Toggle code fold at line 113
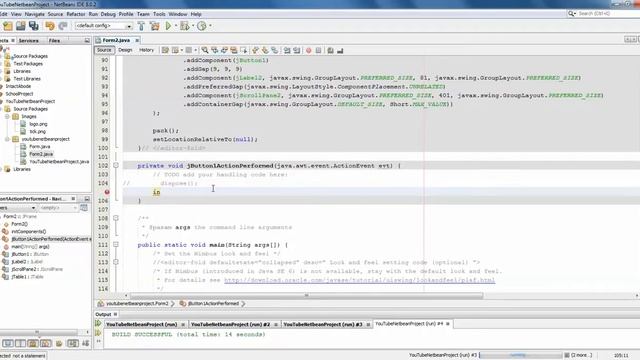The height and width of the screenshot is (360, 640). [x=116, y=262]
